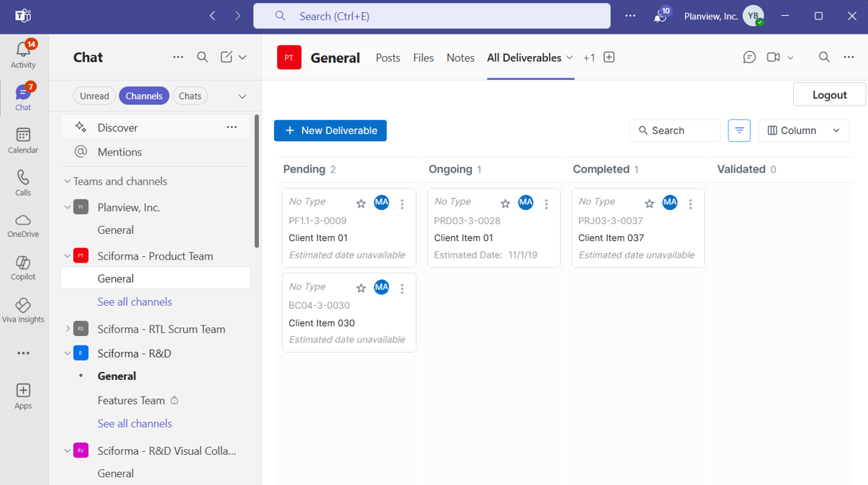The width and height of the screenshot is (868, 485).
Task: Open the Calendar in the sidebar
Action: pos(23,140)
